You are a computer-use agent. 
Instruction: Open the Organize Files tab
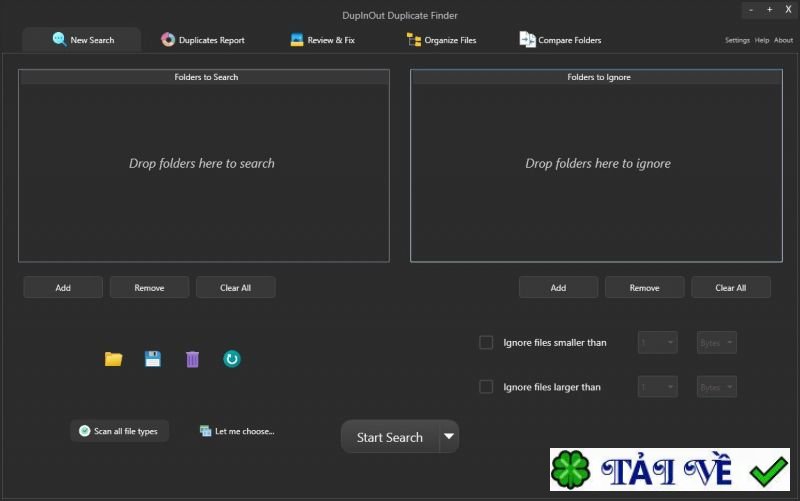442,40
